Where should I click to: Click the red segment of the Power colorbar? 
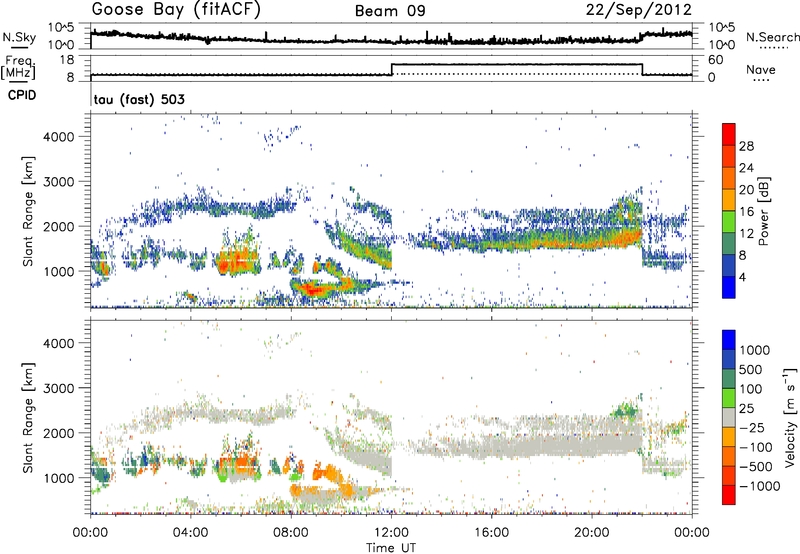coord(729,134)
